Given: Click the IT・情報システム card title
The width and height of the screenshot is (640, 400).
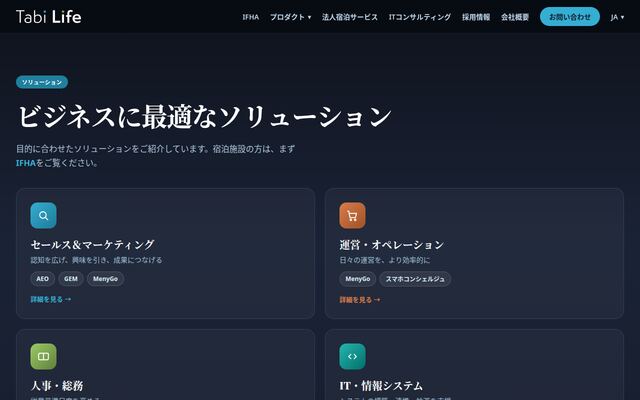Looking at the screenshot, I should point(381,386).
